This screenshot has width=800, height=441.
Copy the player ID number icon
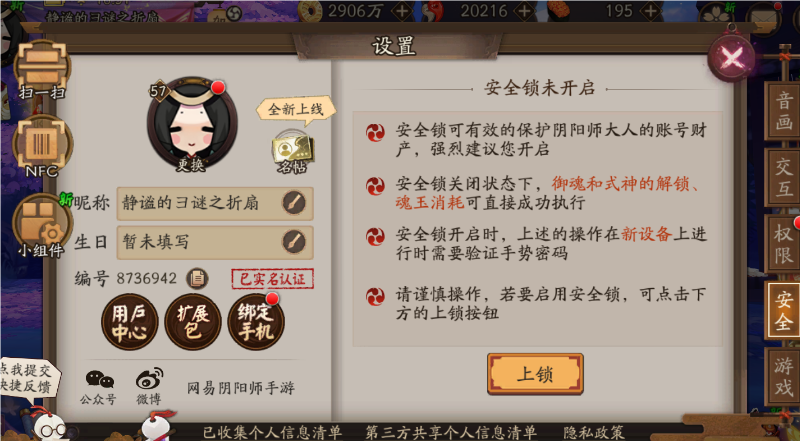[197, 279]
